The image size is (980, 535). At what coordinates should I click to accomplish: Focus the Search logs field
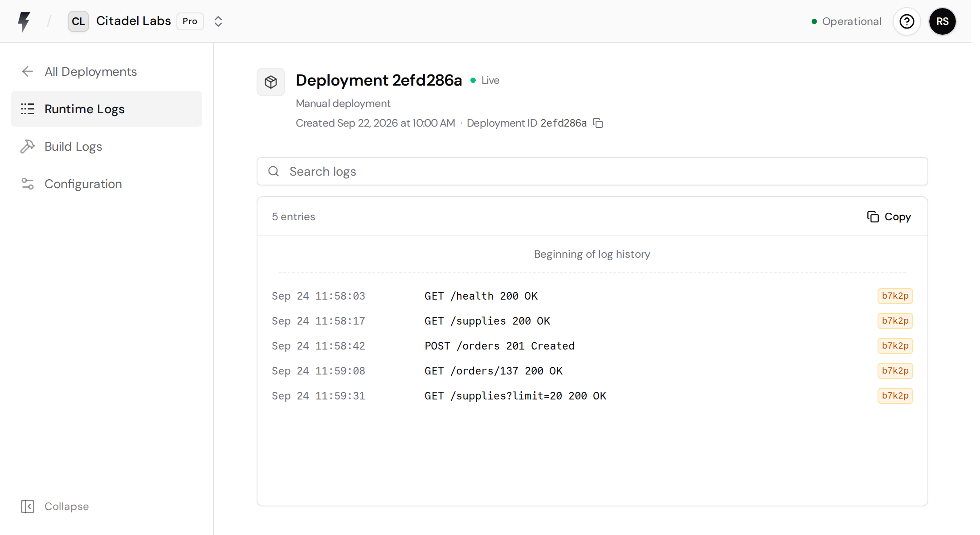click(592, 171)
